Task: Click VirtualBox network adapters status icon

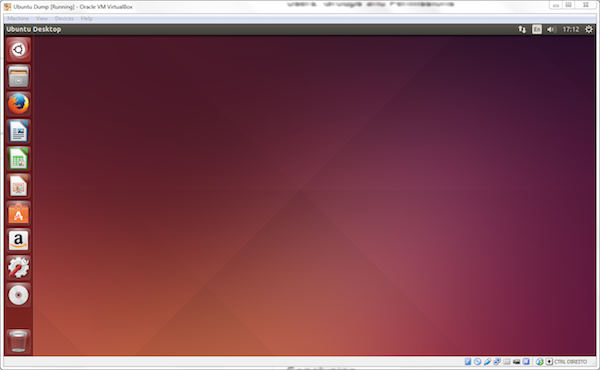Action: [497, 362]
